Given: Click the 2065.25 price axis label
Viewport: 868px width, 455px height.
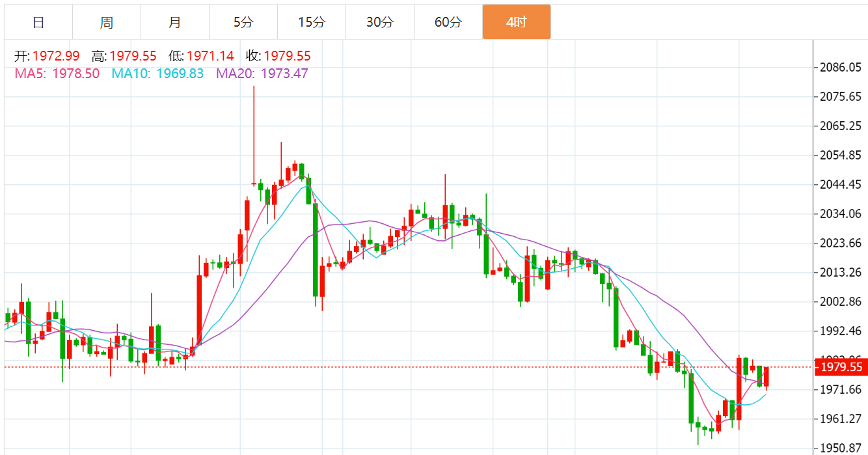Looking at the screenshot, I should (841, 126).
